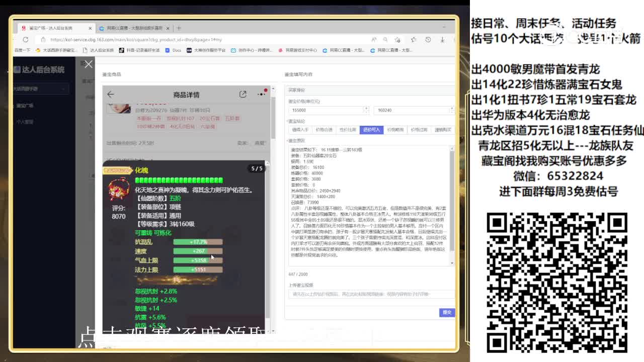Viewport: 644px width, 362px height.
Task: Close the dark overlay with the X icon
Action: (x=89, y=64)
